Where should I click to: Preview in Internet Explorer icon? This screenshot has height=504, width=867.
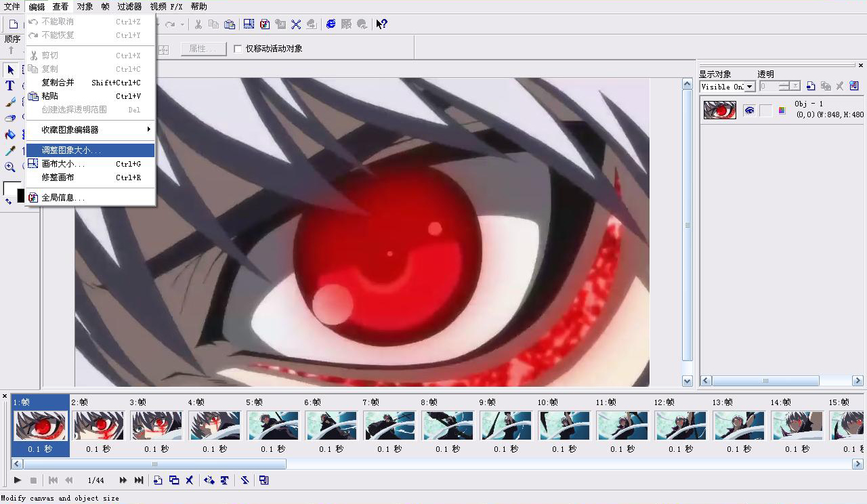pos(331,24)
